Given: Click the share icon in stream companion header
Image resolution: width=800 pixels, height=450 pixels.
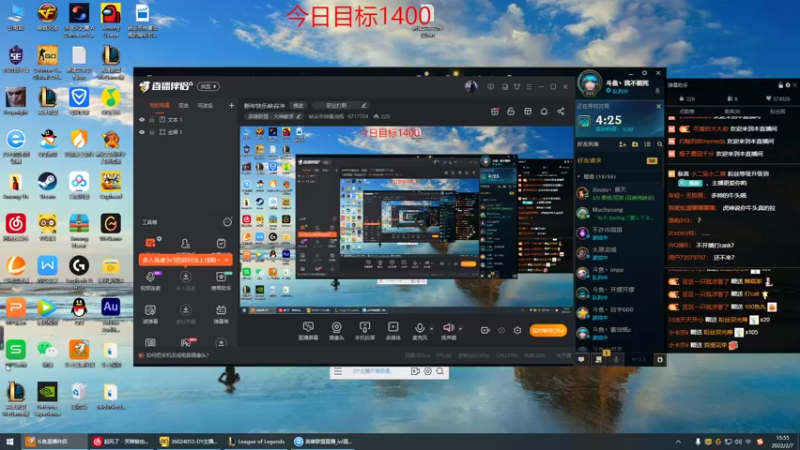Looking at the screenshot, I should click(561, 111).
